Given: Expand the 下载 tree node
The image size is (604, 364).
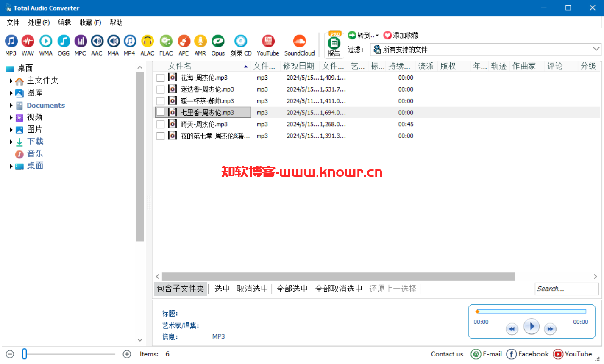Looking at the screenshot, I should [11, 142].
